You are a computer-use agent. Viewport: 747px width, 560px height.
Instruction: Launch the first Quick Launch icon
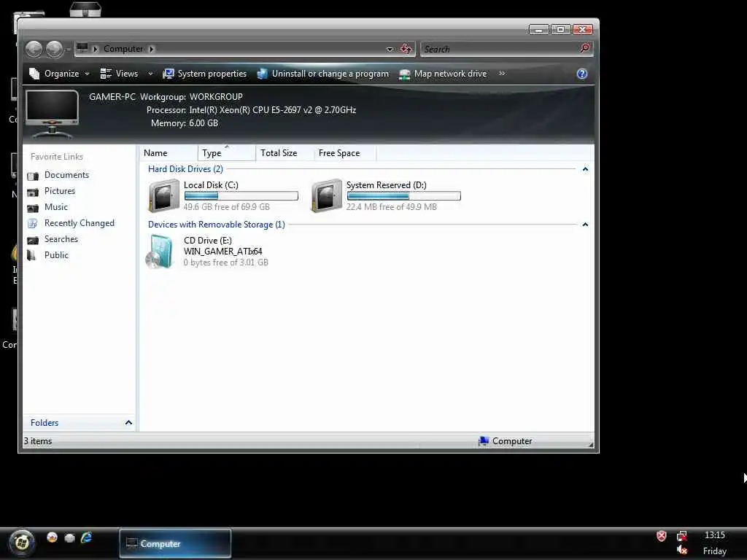pos(52,537)
